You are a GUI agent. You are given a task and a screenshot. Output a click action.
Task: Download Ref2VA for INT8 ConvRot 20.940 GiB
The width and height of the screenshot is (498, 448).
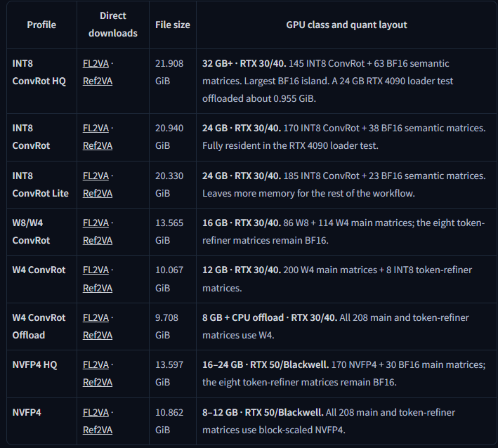(x=98, y=145)
